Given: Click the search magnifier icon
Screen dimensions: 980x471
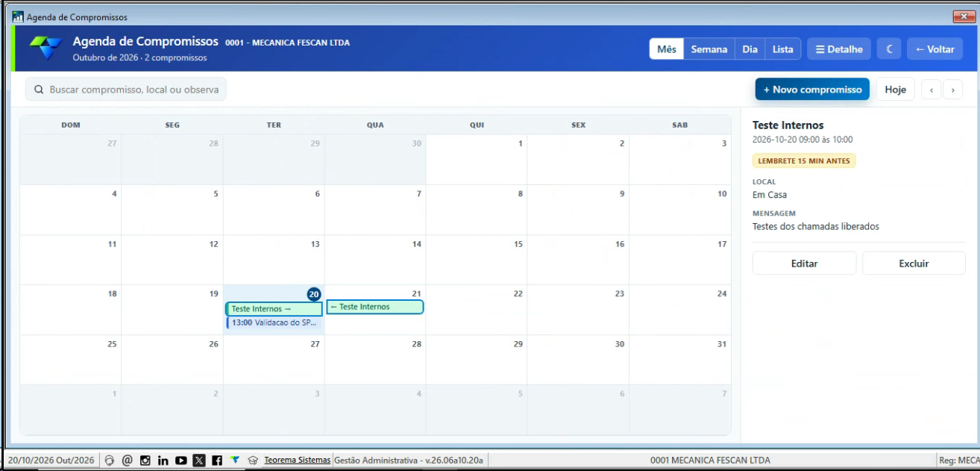Looking at the screenshot, I should point(39,90).
